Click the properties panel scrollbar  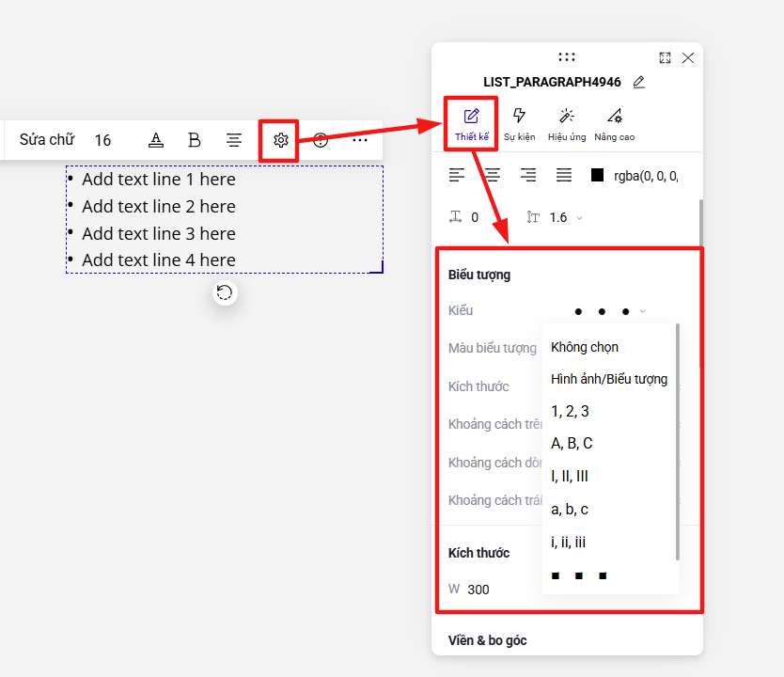701,285
